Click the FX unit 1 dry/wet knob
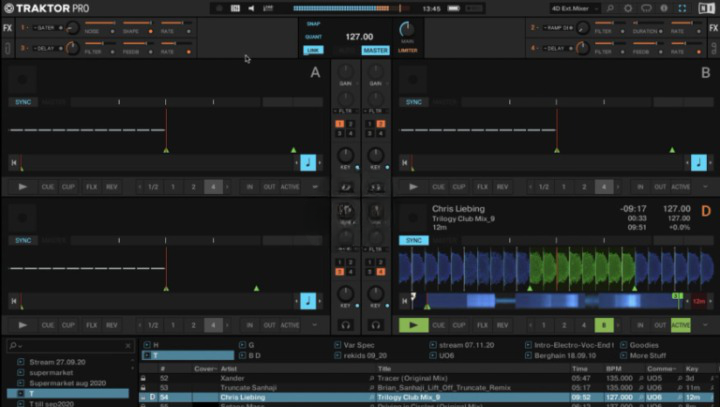The image size is (720, 407). [x=72, y=28]
